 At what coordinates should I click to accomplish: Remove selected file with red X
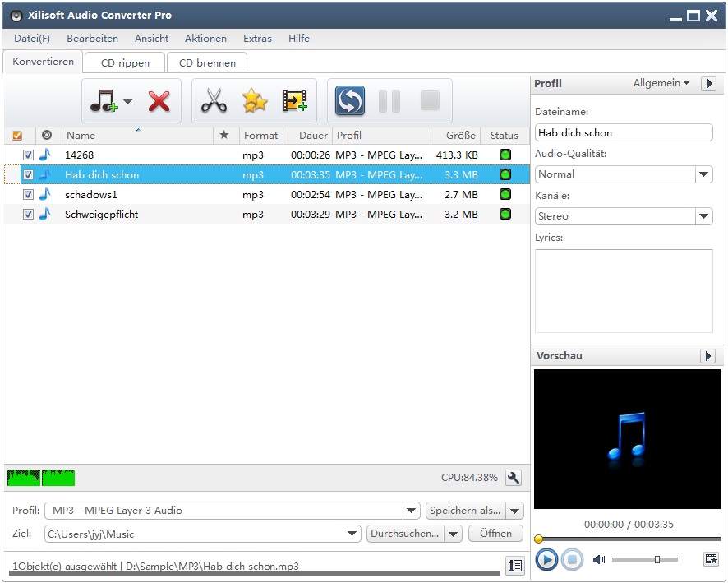click(x=159, y=101)
